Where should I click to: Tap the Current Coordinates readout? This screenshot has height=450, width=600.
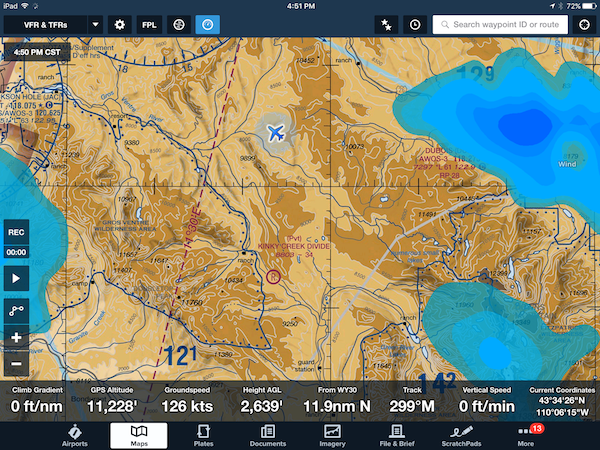[562, 401]
